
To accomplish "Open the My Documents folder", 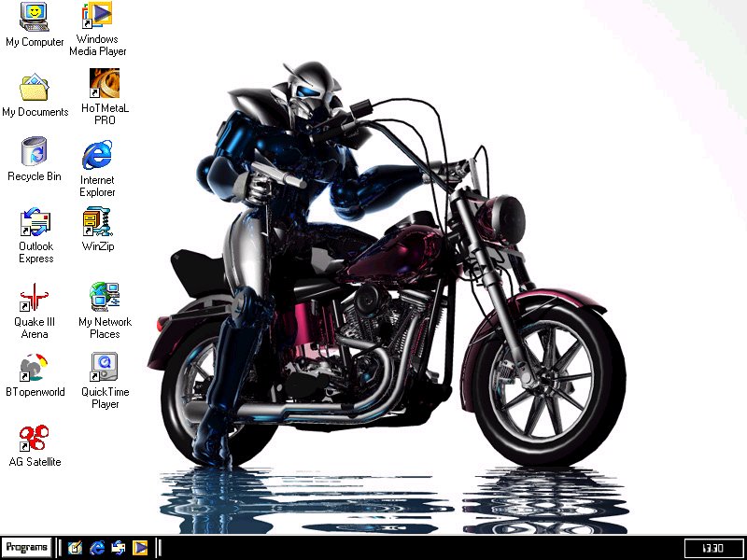I will pyautogui.click(x=35, y=88).
